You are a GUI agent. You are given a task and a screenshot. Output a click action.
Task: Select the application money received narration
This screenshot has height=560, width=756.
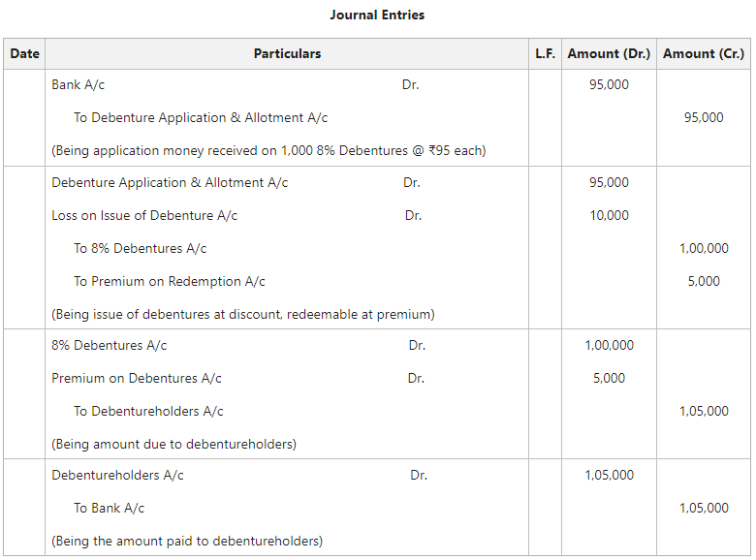pos(268,151)
